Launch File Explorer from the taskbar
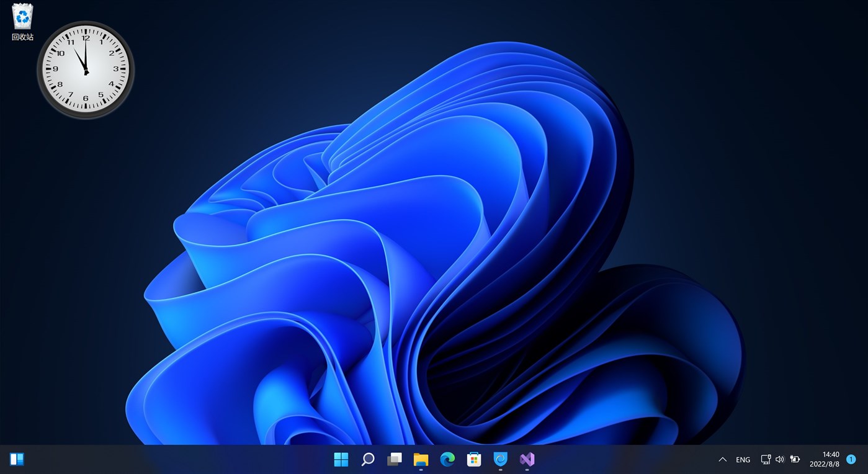This screenshot has height=474, width=868. click(421, 459)
